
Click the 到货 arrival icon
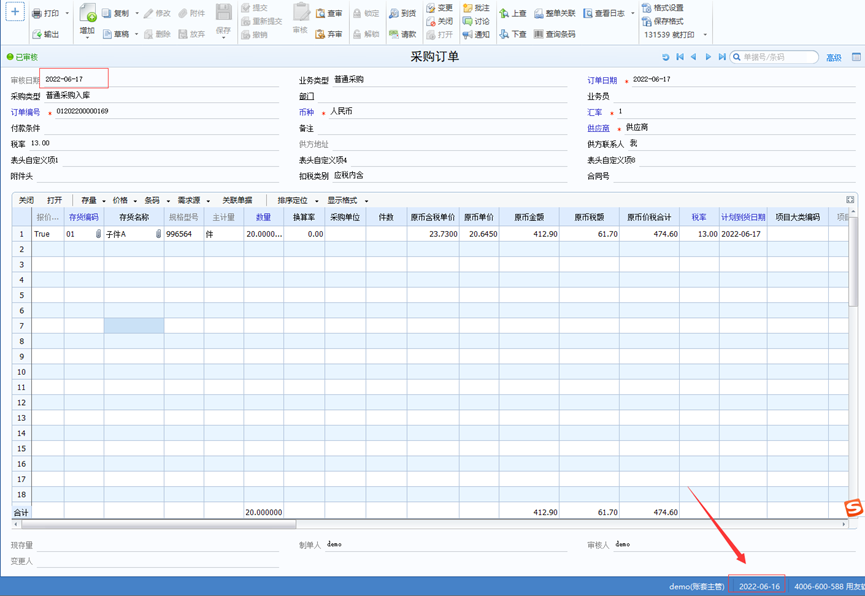pyautogui.click(x=393, y=13)
